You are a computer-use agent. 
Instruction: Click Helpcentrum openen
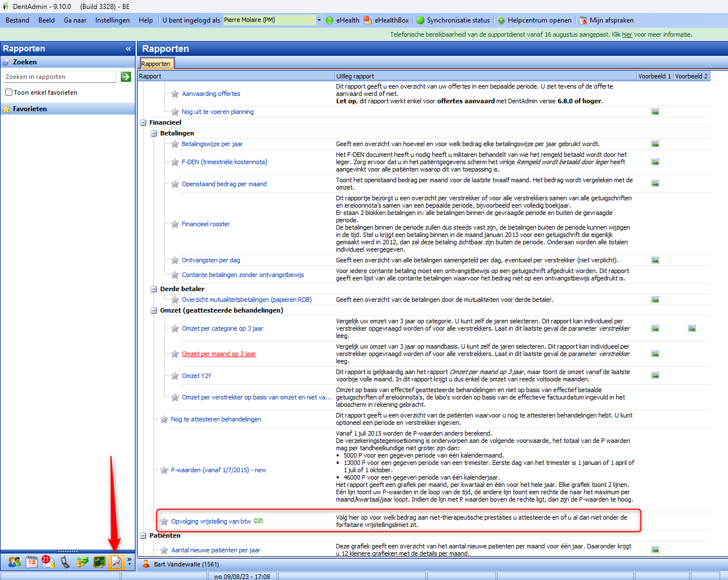(534, 20)
